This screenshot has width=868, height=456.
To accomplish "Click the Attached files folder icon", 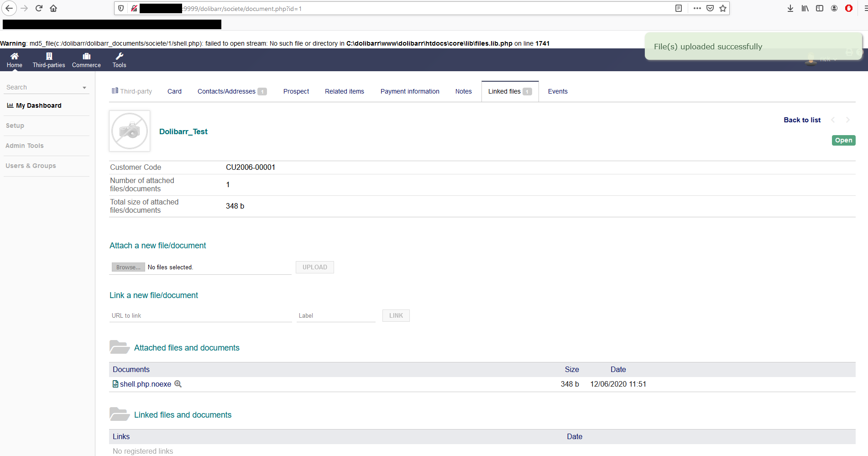I will (120, 347).
